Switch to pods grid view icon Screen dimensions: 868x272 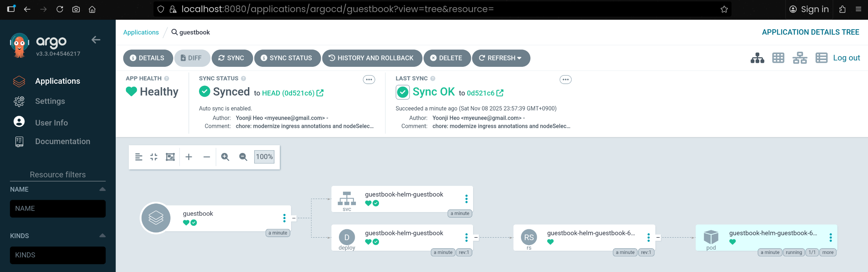point(778,58)
